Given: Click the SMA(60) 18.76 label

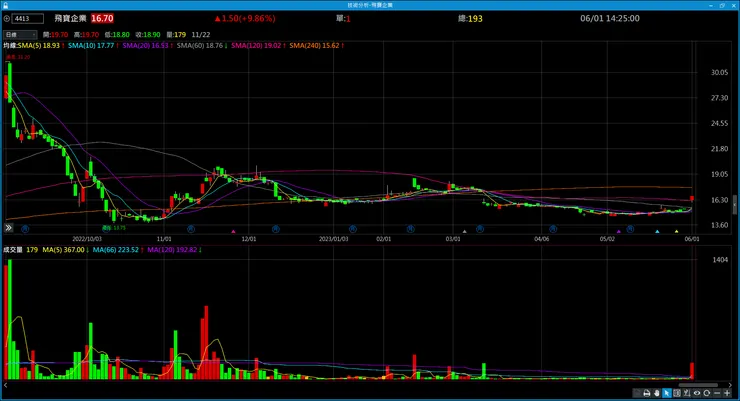Looking at the screenshot, I should 202,46.
